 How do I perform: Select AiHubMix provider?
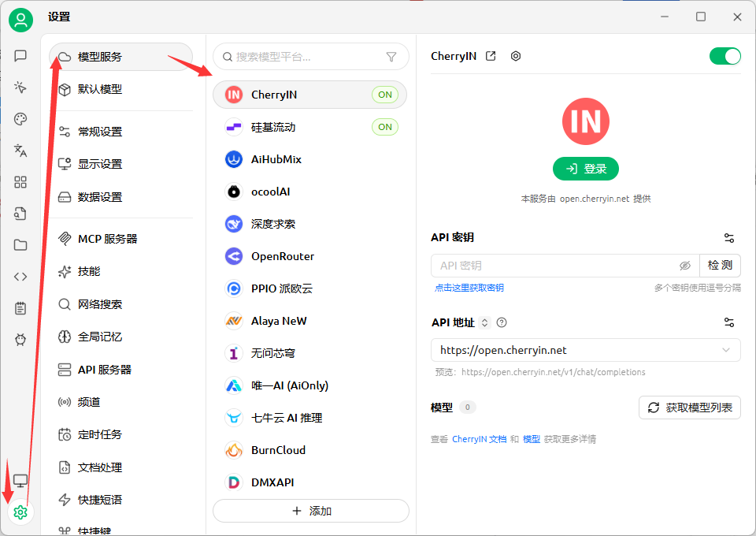pyautogui.click(x=310, y=159)
